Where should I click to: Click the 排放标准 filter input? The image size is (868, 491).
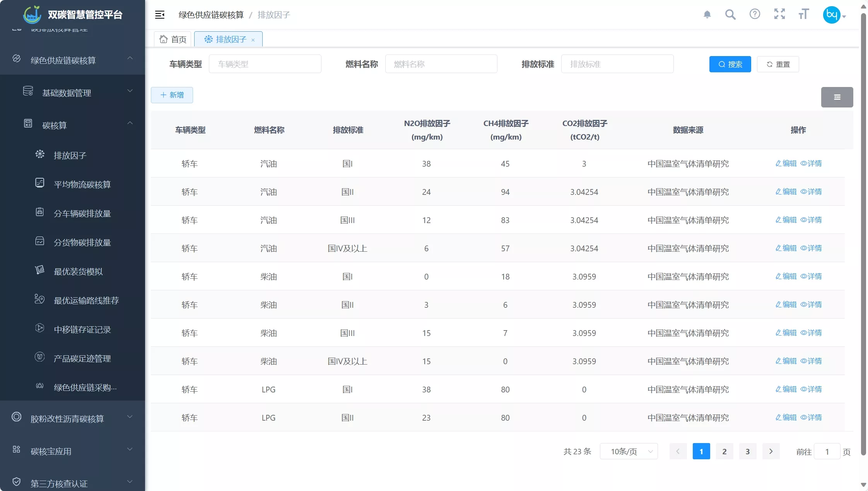coord(617,64)
